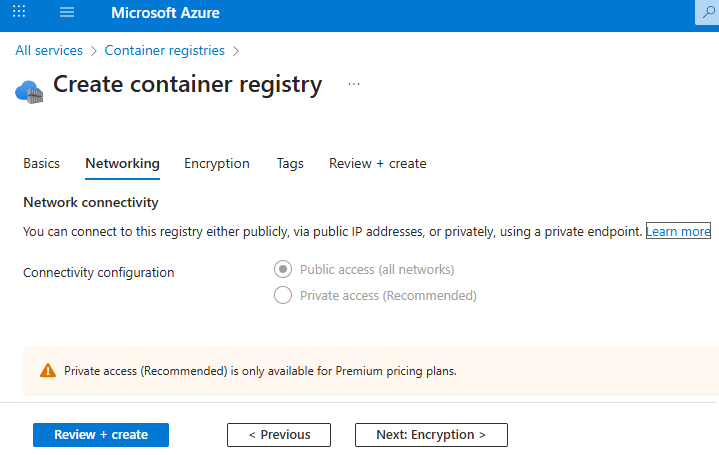Click the search magnifier icon

coord(707,13)
